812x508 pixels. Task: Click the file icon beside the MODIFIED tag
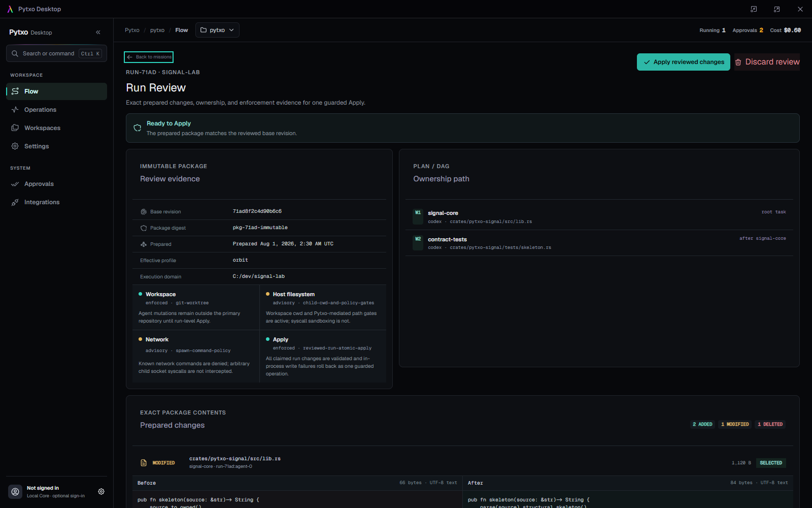click(x=144, y=463)
